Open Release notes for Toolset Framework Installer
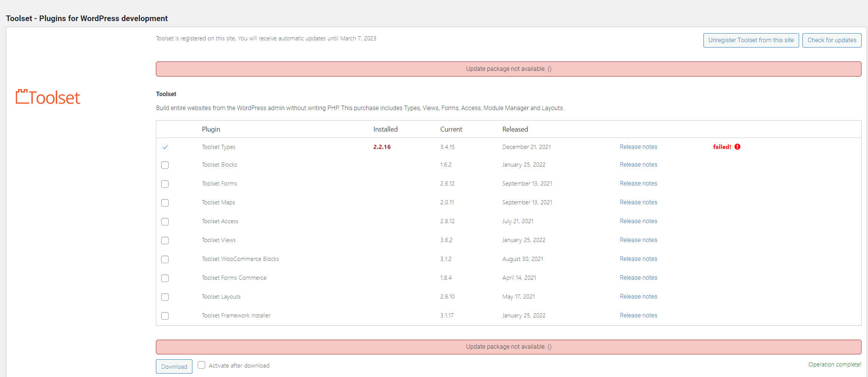868x377 pixels. pyautogui.click(x=638, y=316)
